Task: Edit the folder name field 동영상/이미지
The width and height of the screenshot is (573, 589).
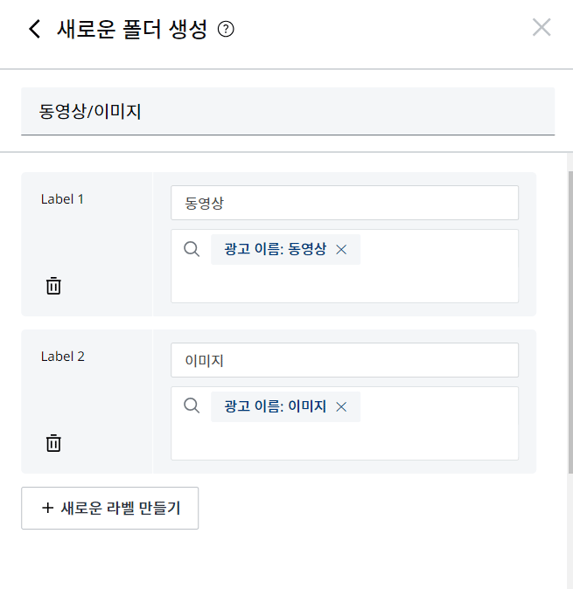Action: coord(288,111)
